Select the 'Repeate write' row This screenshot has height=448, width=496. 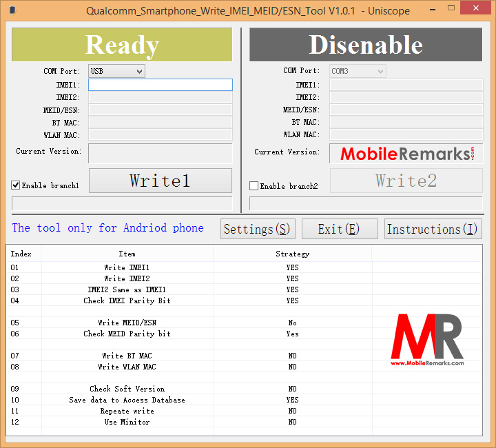245,411
